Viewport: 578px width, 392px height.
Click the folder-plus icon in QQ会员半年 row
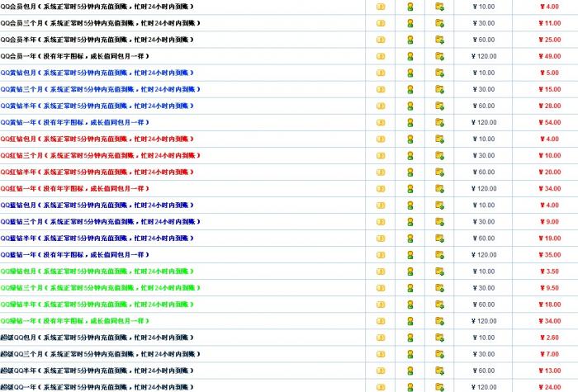pyautogui.click(x=439, y=40)
